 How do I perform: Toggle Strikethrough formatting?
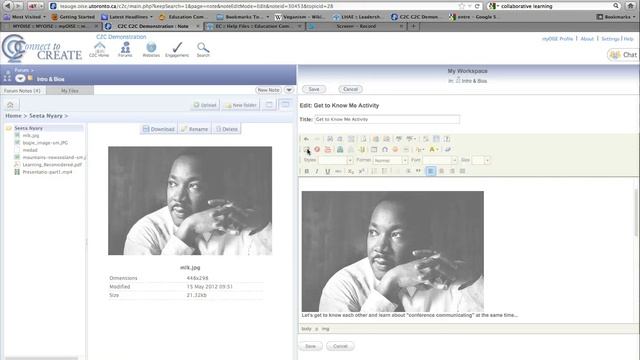click(x=338, y=171)
